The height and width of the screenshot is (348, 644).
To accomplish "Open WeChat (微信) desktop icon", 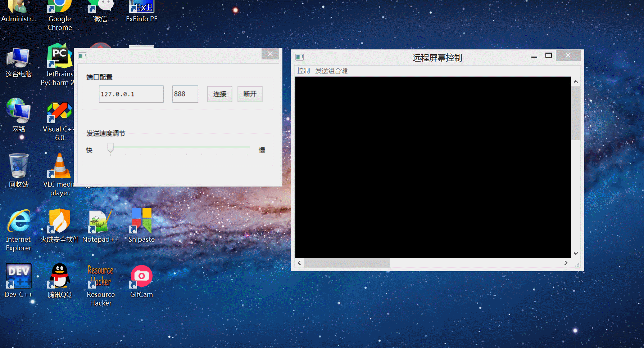I will [x=100, y=7].
